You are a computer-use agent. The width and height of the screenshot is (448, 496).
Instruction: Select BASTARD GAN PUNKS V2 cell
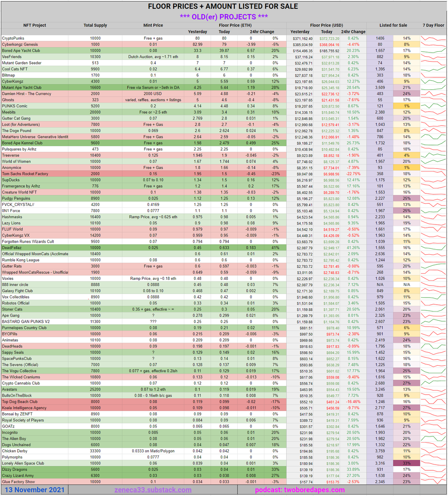click(26, 322)
